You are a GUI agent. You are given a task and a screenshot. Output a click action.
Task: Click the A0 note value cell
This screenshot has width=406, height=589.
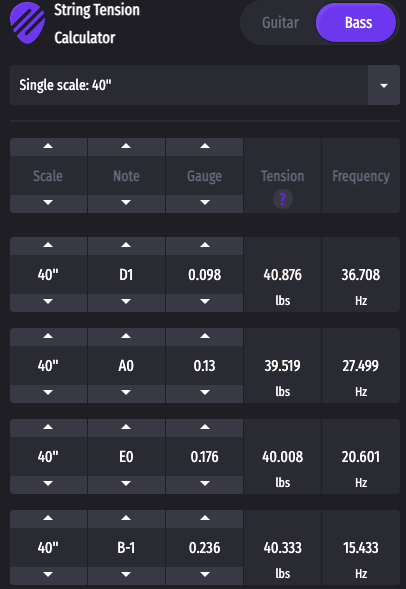point(126,366)
